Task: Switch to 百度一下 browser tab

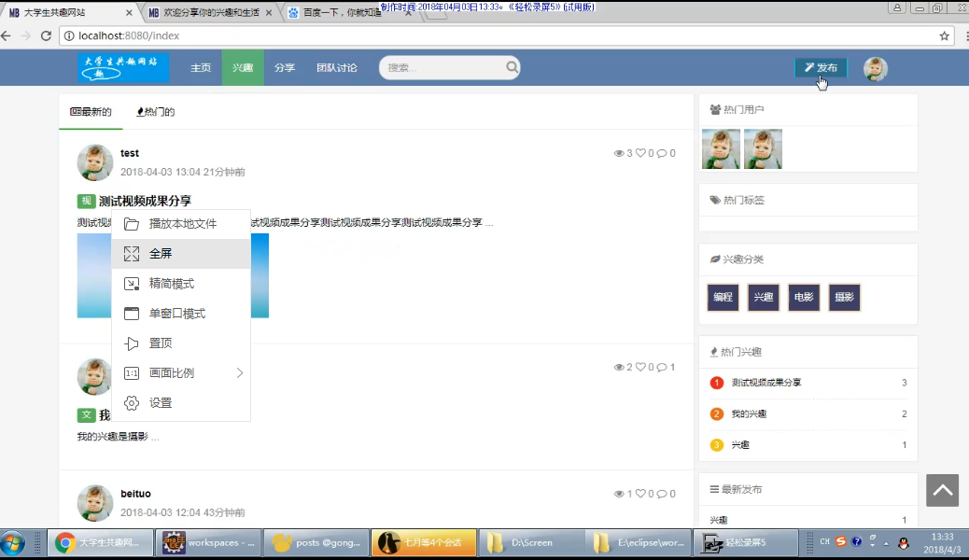Action: coord(342,12)
